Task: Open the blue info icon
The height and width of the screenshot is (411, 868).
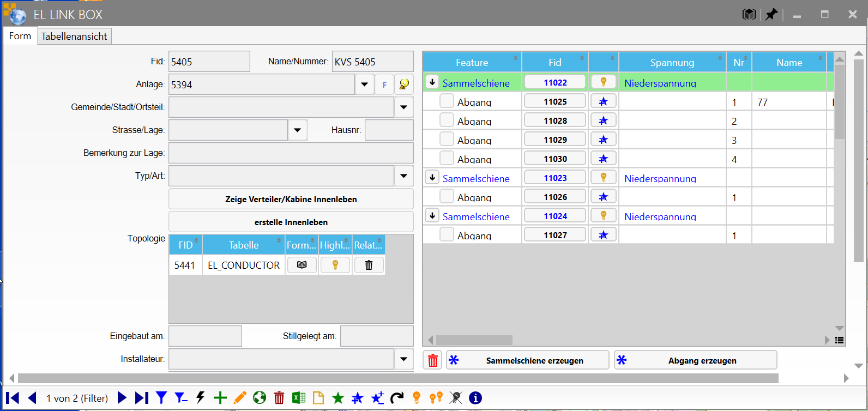Action: (475, 398)
